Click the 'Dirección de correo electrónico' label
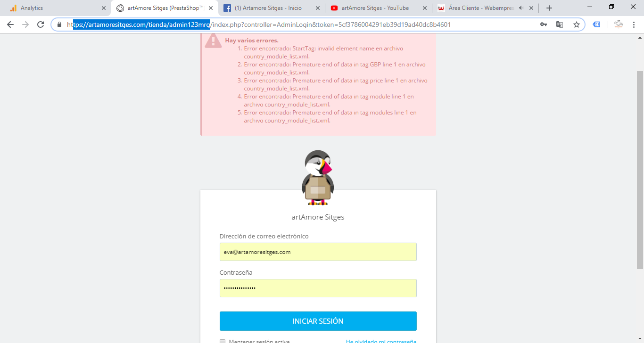644x343 pixels. (264, 236)
